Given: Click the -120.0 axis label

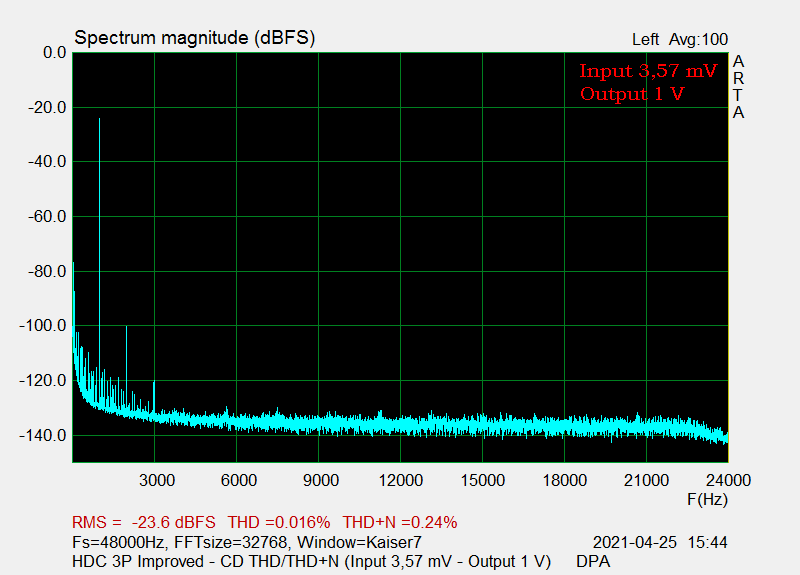Looking at the screenshot, I should tap(43, 381).
